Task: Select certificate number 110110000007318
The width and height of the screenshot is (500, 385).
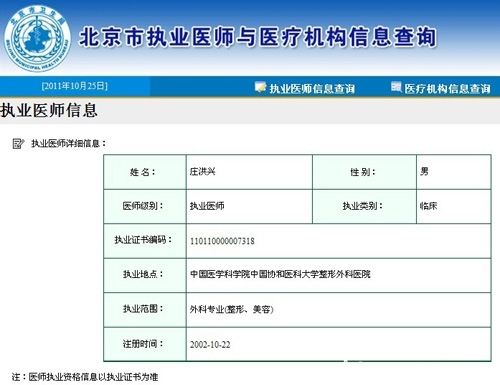Action: 222,241
